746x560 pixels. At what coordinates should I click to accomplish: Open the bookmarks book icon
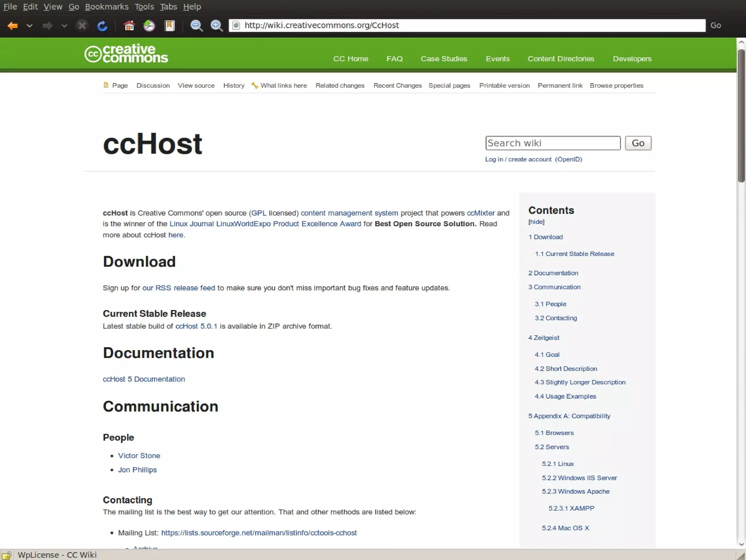click(170, 26)
